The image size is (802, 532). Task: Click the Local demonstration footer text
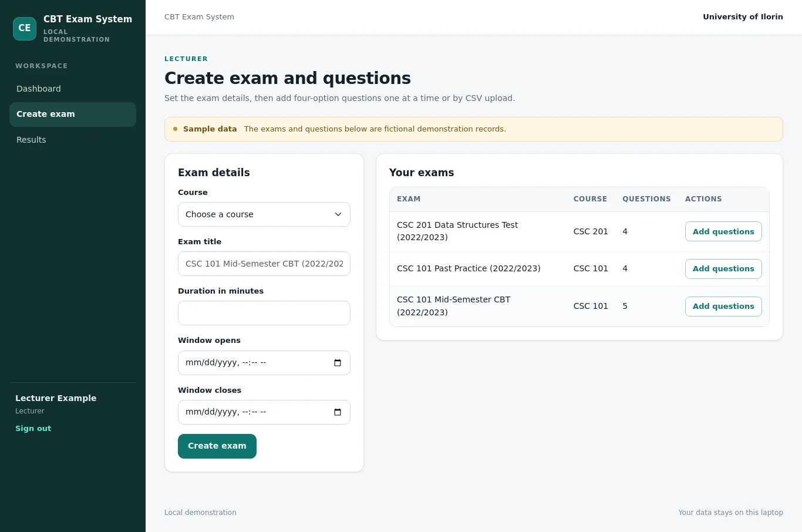pos(200,513)
